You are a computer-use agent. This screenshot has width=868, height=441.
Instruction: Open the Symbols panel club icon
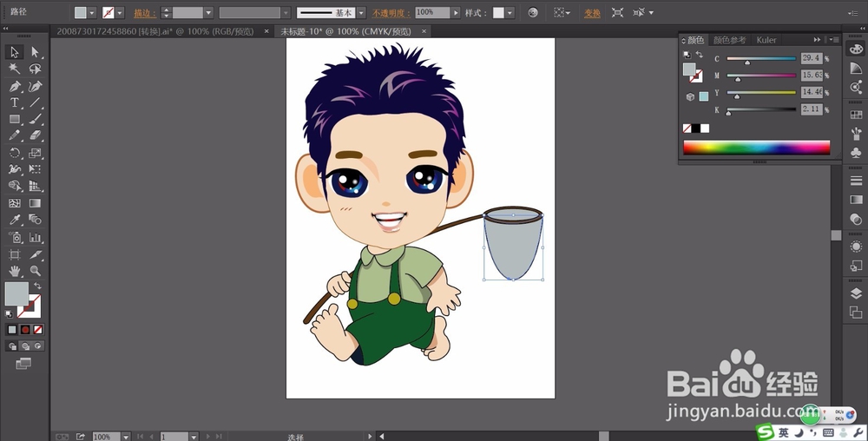[x=856, y=153]
